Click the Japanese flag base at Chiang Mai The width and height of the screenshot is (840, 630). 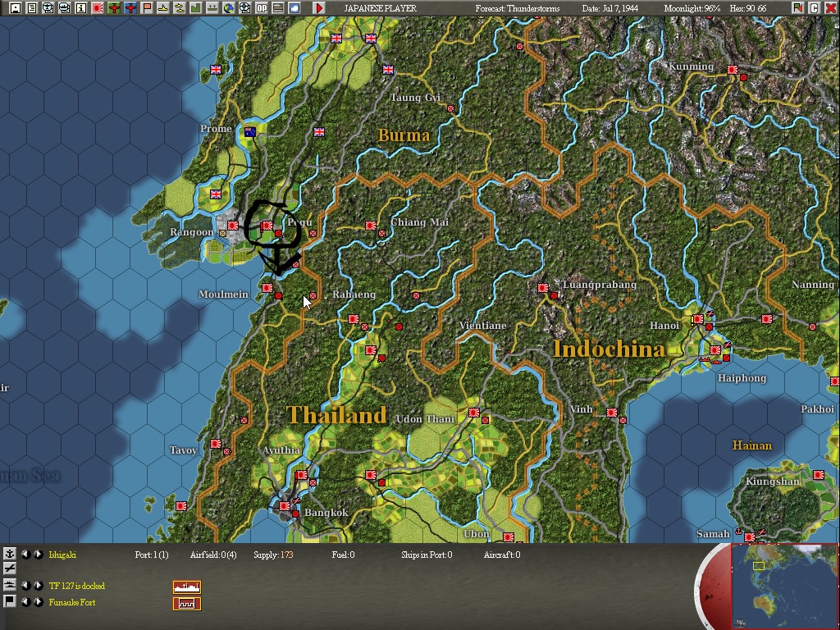coord(370,226)
